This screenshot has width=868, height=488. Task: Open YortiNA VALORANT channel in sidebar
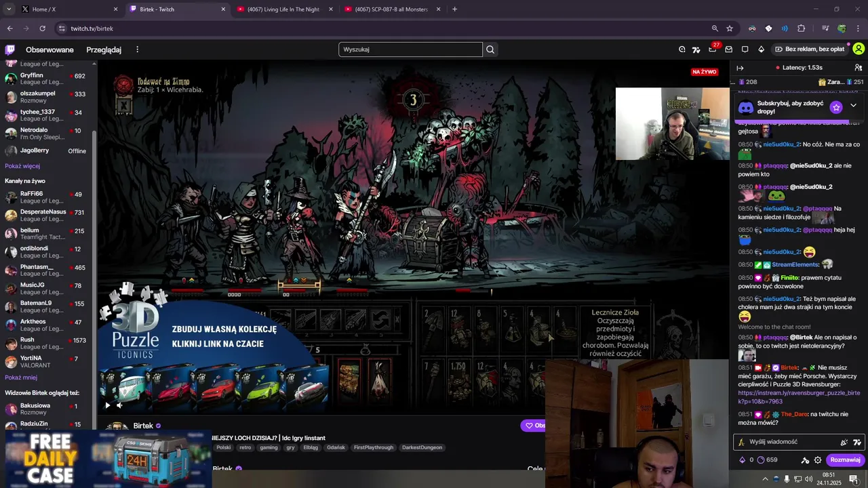[x=47, y=362]
